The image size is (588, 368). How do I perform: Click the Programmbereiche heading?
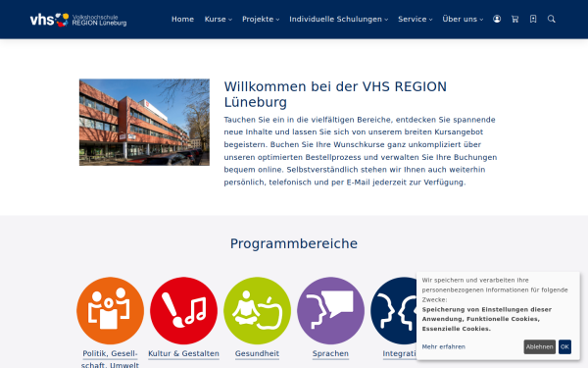pos(294,243)
